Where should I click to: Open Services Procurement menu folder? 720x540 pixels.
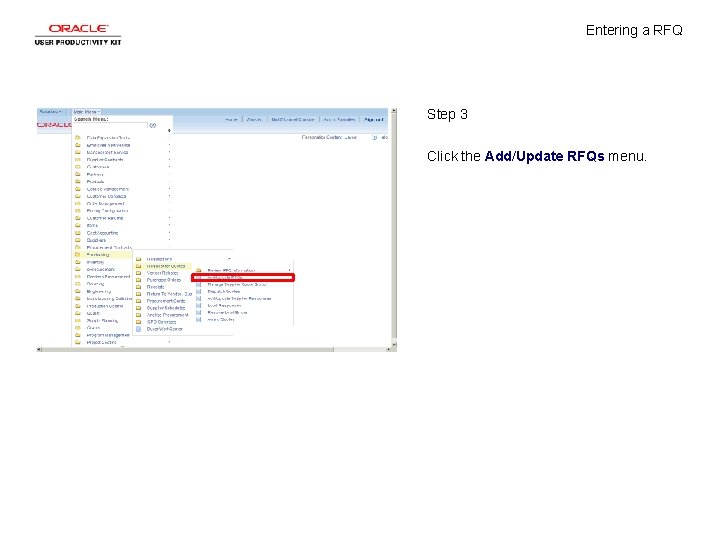[x=108, y=276]
